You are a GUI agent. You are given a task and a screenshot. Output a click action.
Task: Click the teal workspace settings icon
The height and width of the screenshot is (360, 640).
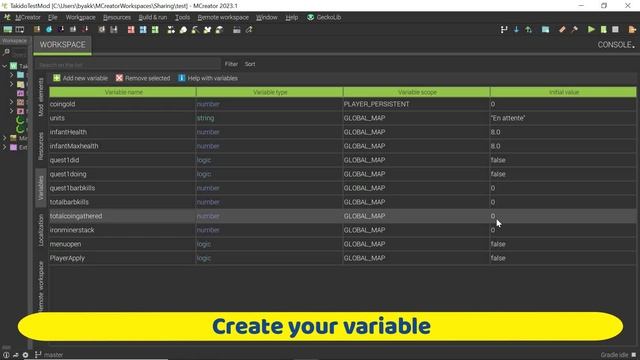click(x=545, y=29)
